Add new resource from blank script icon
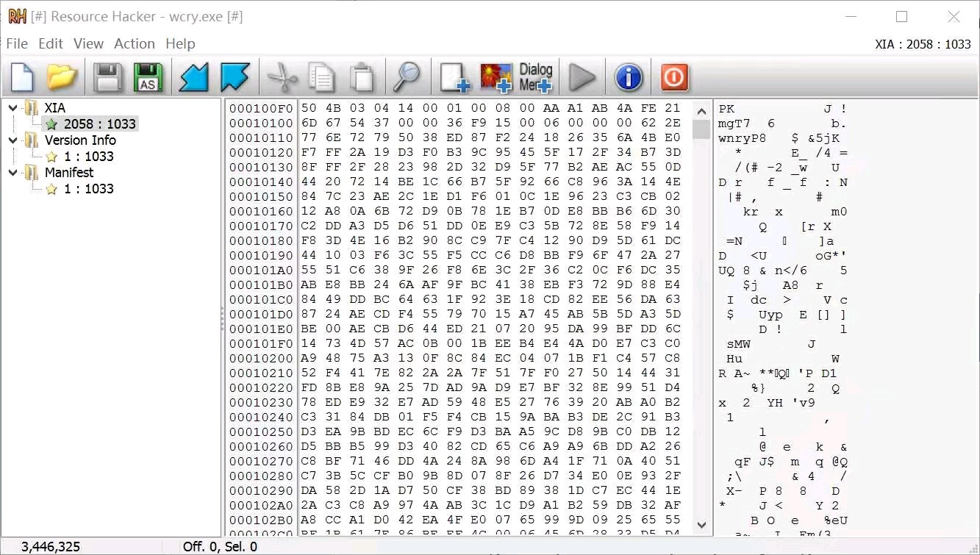Screen dimensions: 980x555 pos(454,77)
